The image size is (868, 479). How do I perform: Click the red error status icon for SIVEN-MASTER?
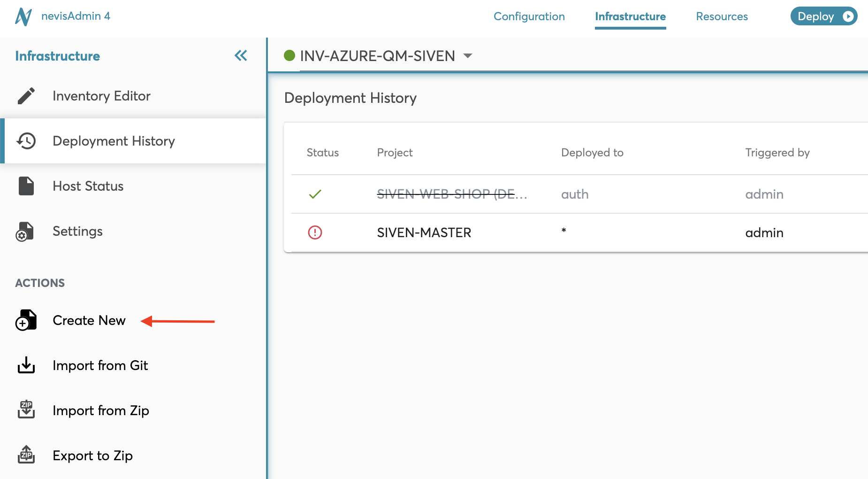click(315, 232)
